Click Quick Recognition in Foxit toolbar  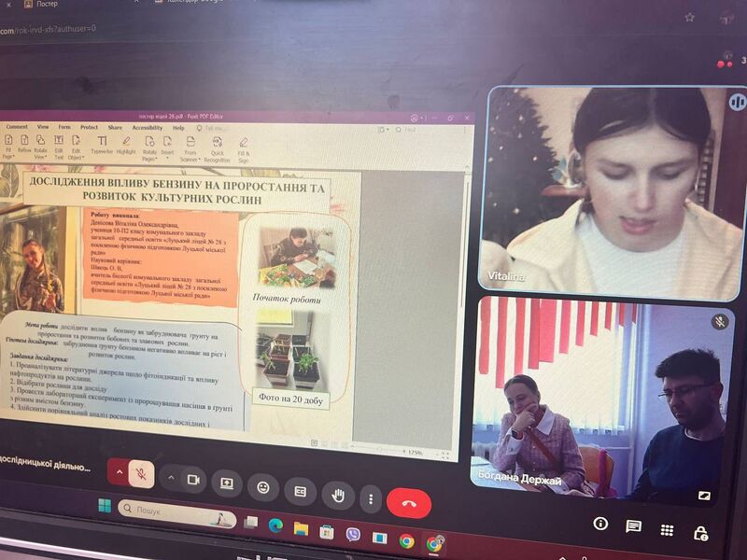click(x=217, y=149)
